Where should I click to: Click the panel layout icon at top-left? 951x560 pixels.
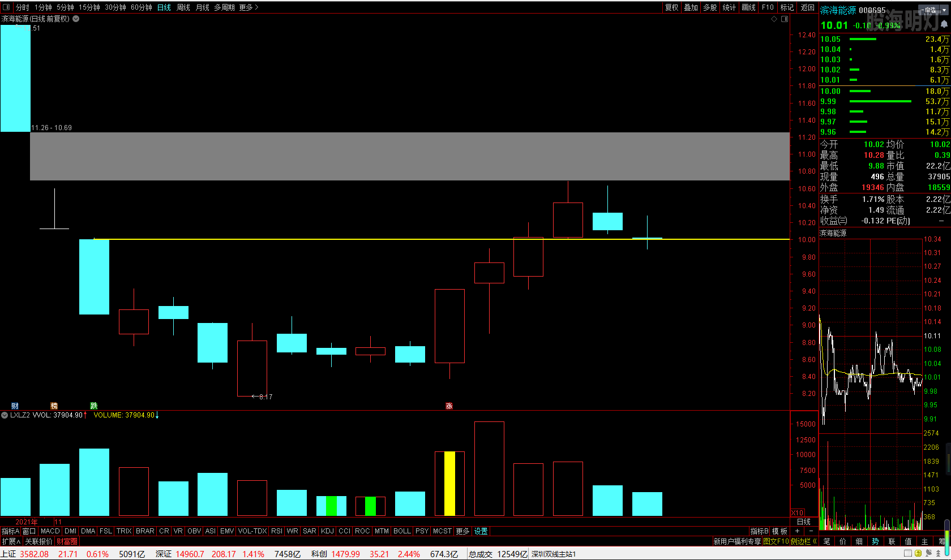click(6, 7)
